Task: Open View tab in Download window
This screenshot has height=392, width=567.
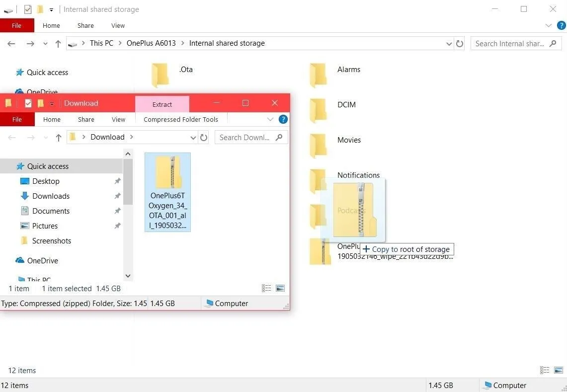Action: coord(118,119)
